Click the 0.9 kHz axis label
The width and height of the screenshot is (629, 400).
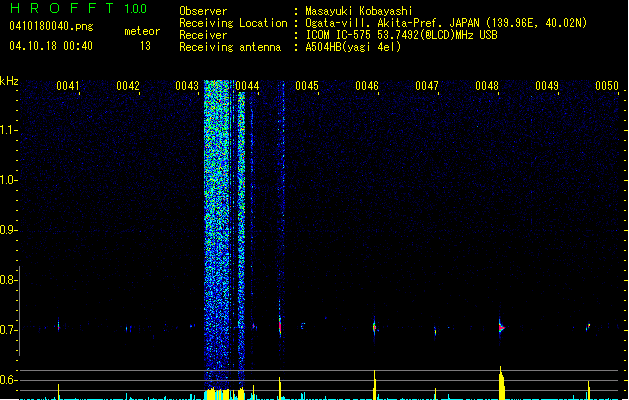pos(8,230)
